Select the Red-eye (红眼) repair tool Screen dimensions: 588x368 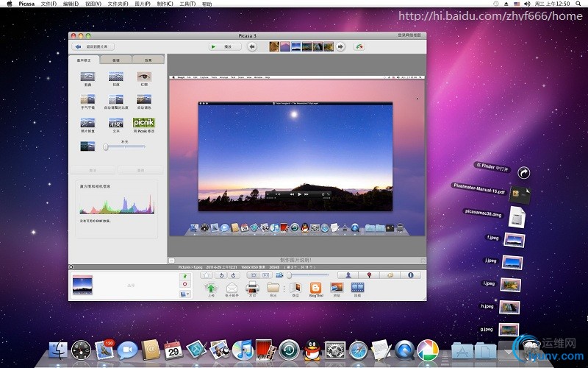pyautogui.click(x=144, y=77)
